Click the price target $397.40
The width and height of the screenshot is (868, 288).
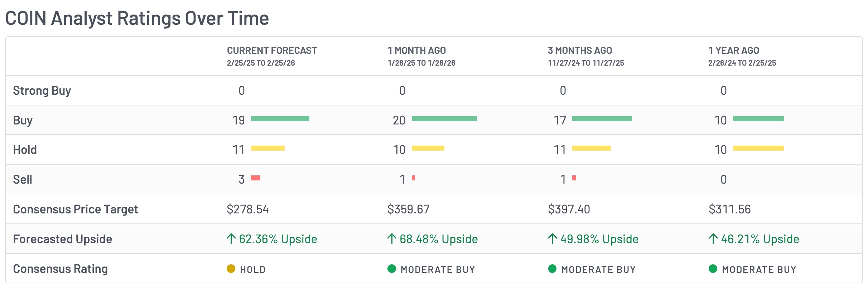(x=569, y=209)
